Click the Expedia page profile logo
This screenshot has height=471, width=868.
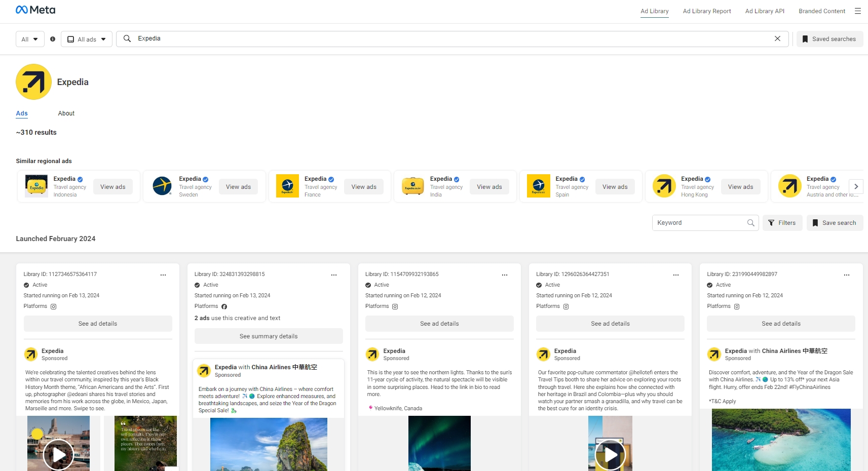[x=33, y=82]
